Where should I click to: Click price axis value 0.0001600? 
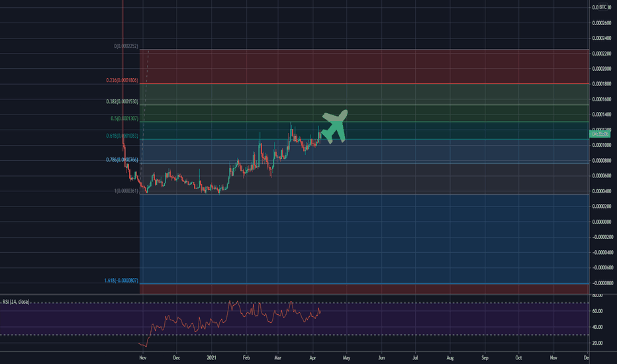[x=602, y=99]
